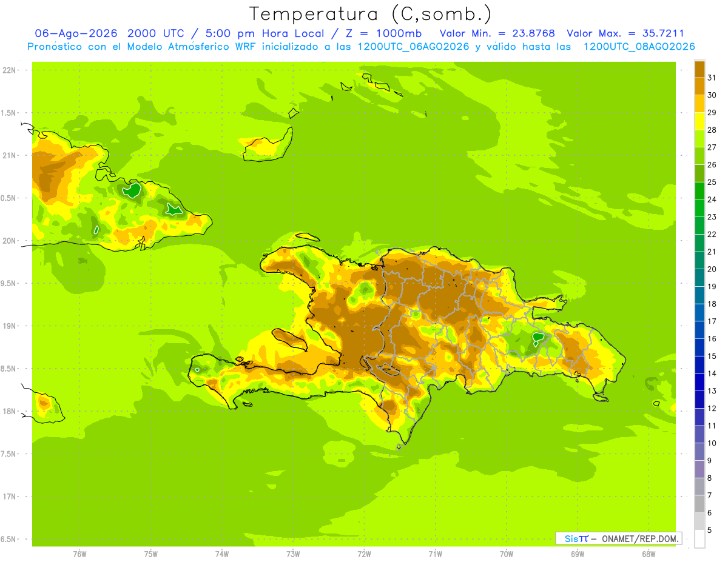Click the legend swatch between 30 and 31
This screenshot has width=728, height=562.
pyautogui.click(x=699, y=86)
